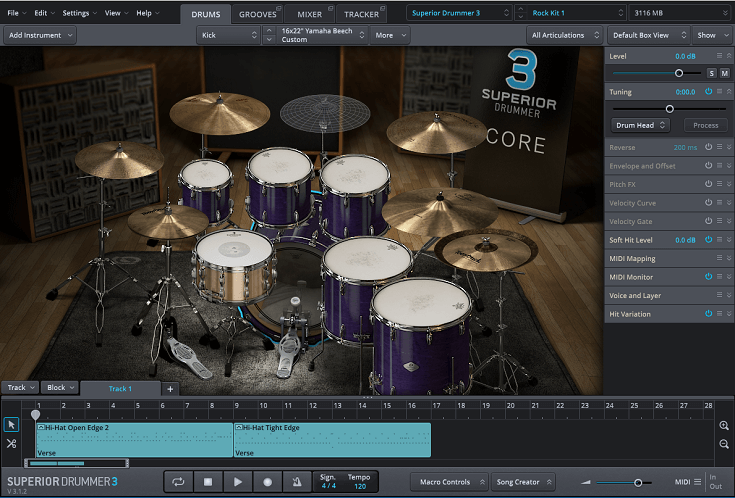Detach the Tracker tab window icon
The image size is (735, 498).
click(382, 8)
